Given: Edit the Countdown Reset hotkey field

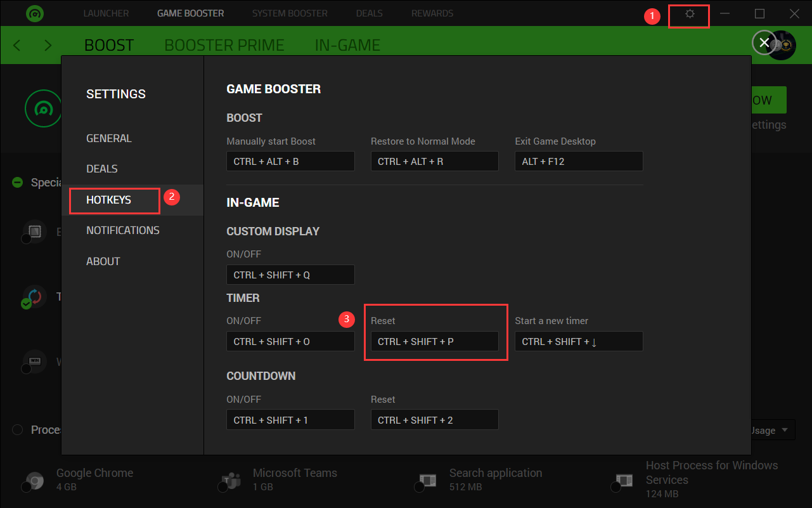Looking at the screenshot, I should 435,420.
